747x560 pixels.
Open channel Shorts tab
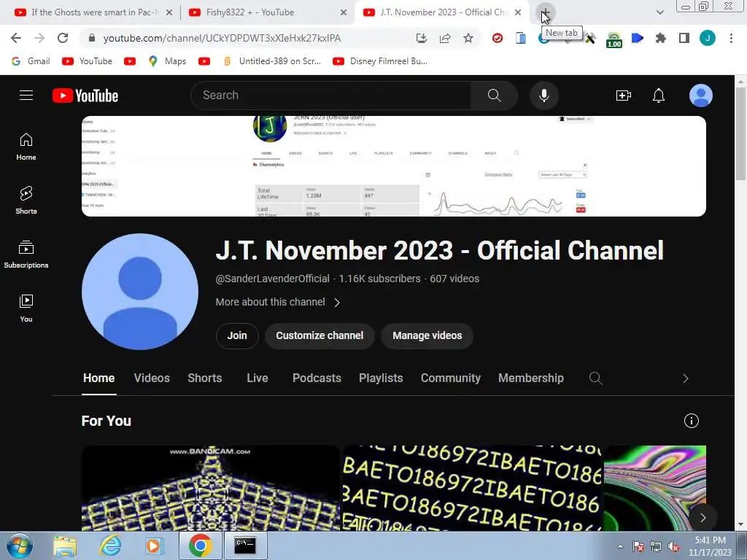205,378
